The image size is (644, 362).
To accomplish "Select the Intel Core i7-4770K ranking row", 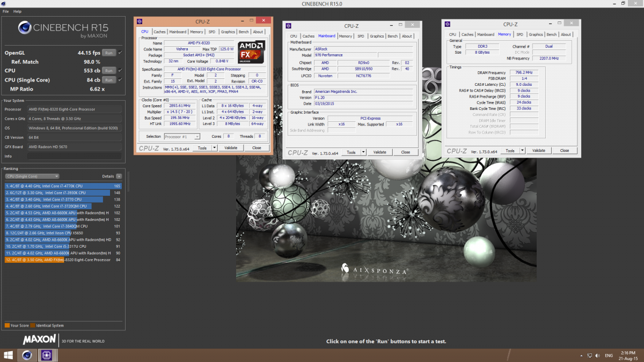I will [x=63, y=186].
